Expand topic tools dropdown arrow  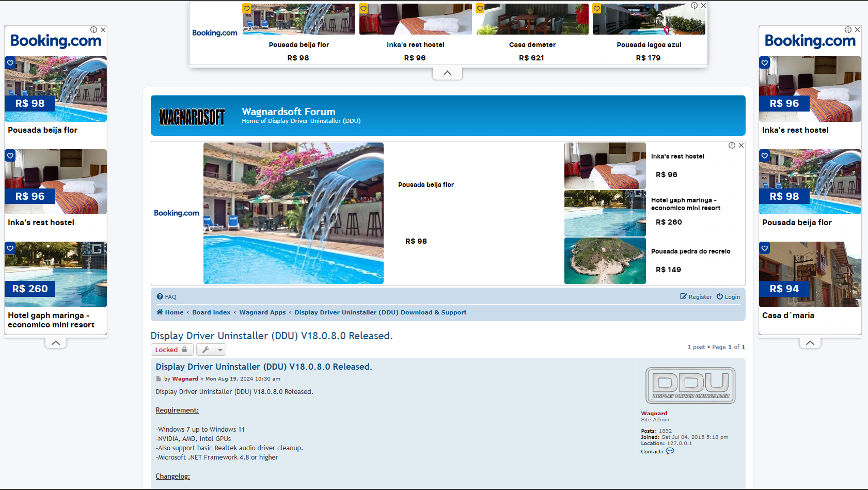(x=220, y=350)
